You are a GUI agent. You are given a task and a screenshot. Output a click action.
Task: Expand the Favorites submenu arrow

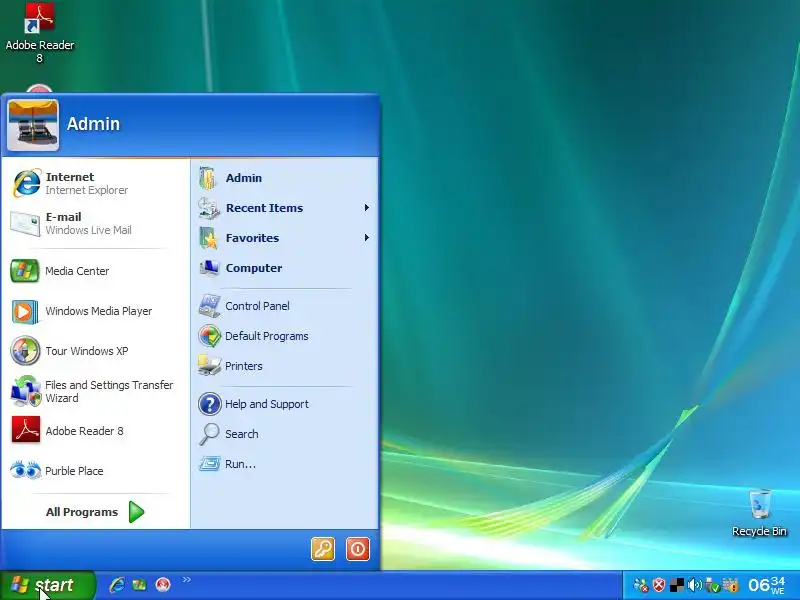[x=366, y=238]
